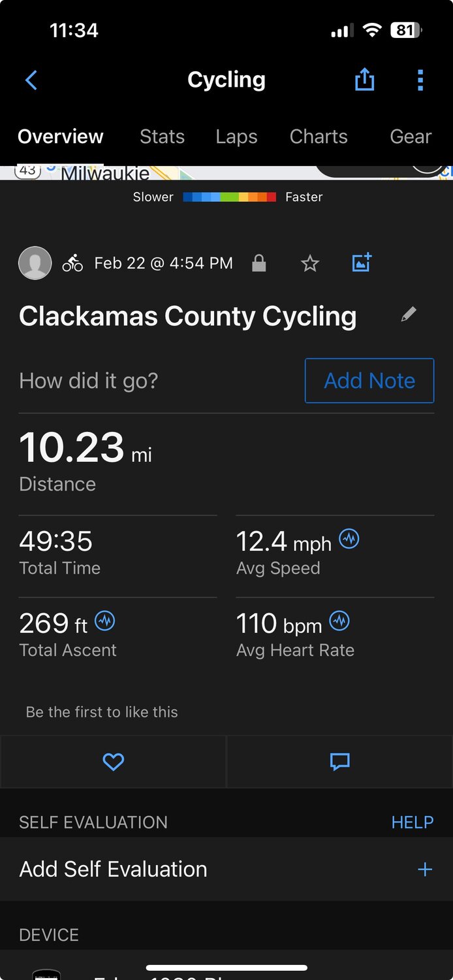Tap the Slower–Faster speed color legend

point(228,197)
